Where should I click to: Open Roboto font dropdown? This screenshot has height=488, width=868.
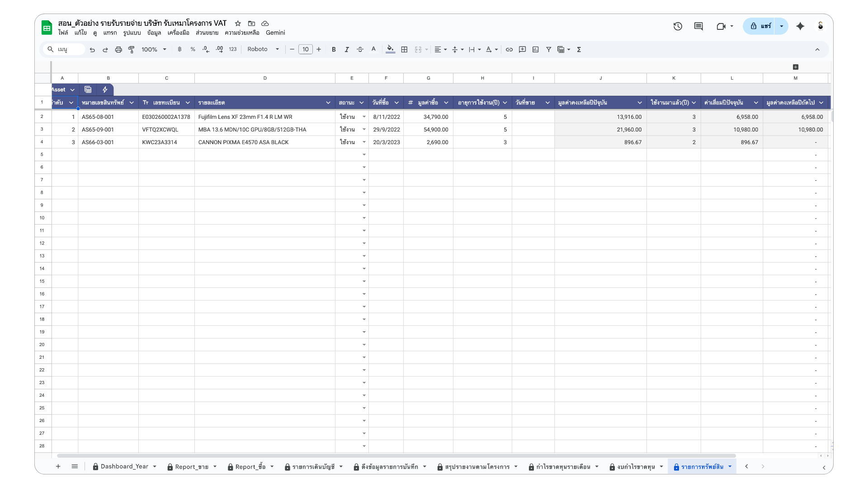(263, 49)
